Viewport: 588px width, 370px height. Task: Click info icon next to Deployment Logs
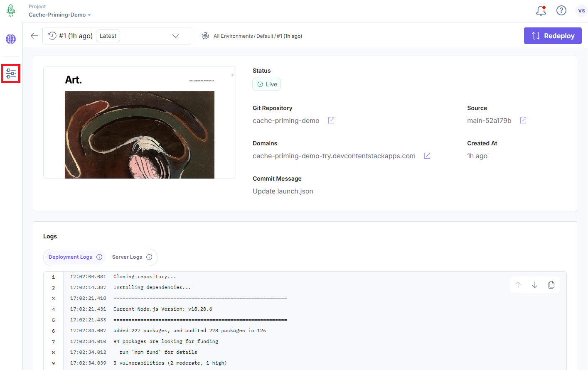tap(99, 257)
